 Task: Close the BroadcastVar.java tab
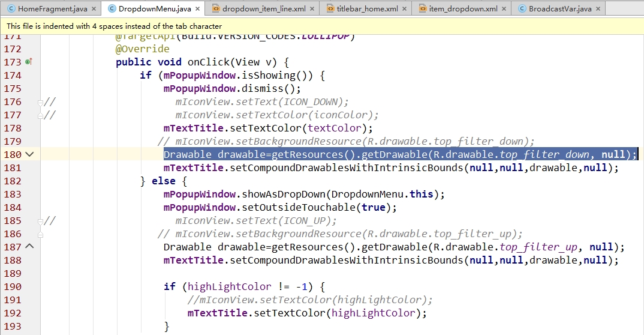point(598,8)
